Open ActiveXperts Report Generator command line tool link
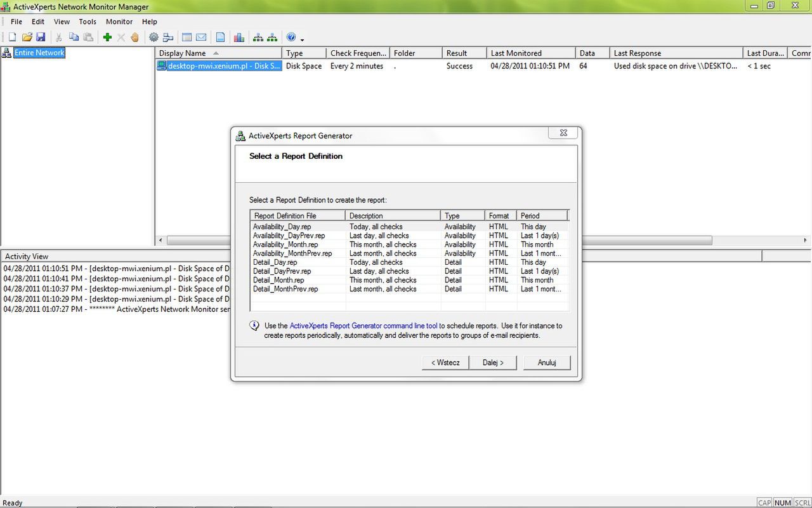The height and width of the screenshot is (508, 812). pos(363,326)
